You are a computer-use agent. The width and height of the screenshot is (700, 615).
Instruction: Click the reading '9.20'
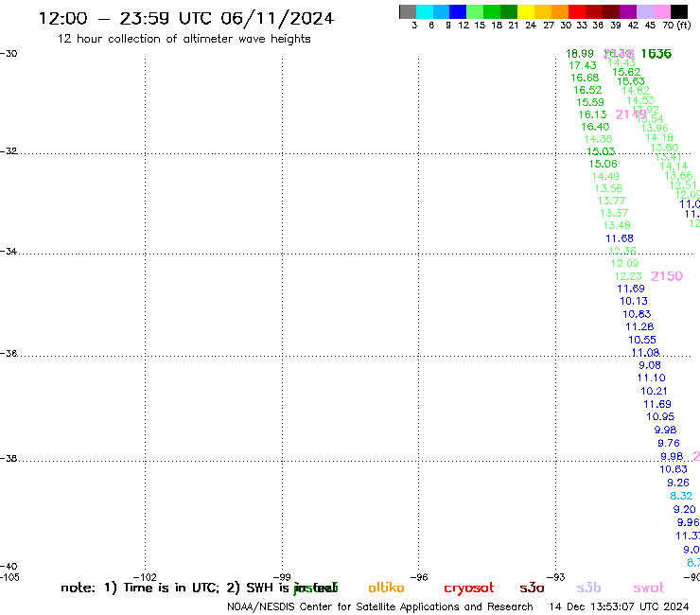point(684,509)
